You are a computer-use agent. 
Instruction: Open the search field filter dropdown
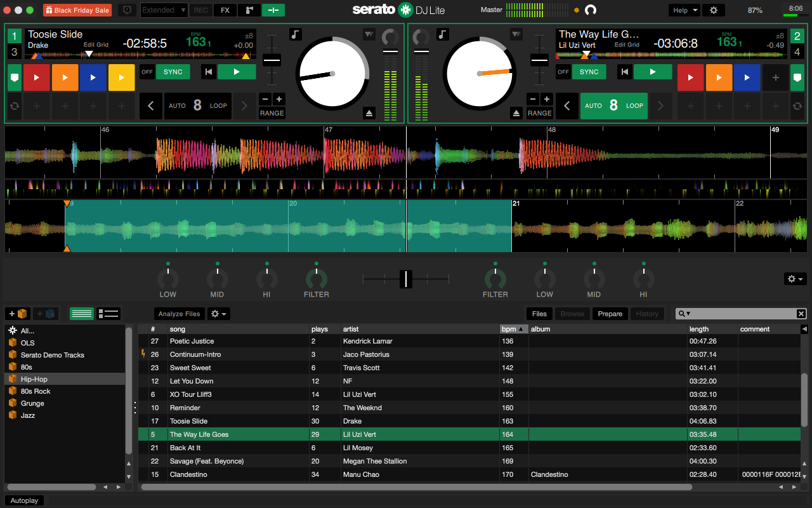[x=684, y=314]
